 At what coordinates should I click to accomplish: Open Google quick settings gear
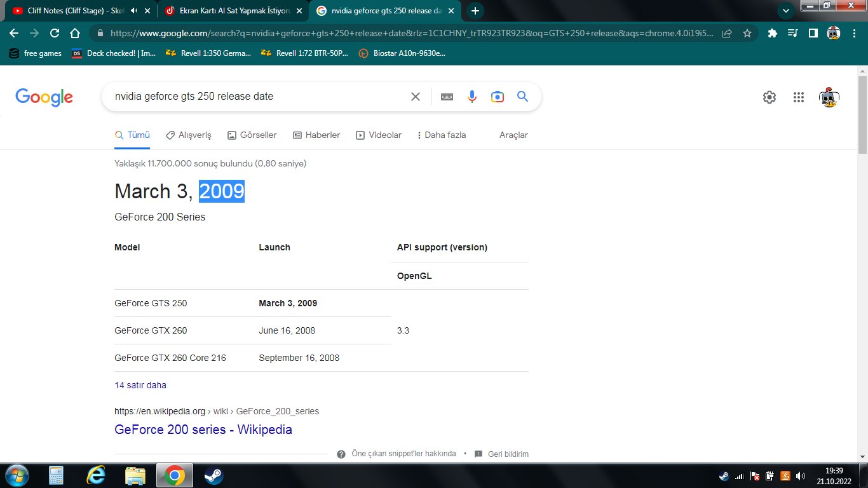[770, 97]
